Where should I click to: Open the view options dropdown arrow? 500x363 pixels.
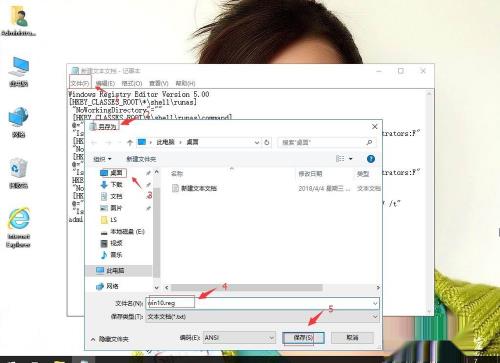(351, 159)
